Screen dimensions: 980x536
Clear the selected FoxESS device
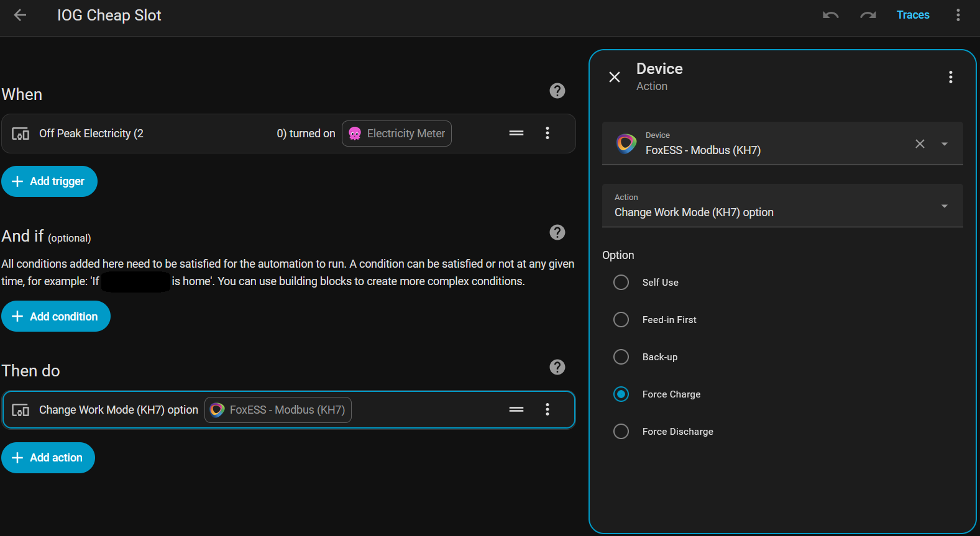pos(920,143)
